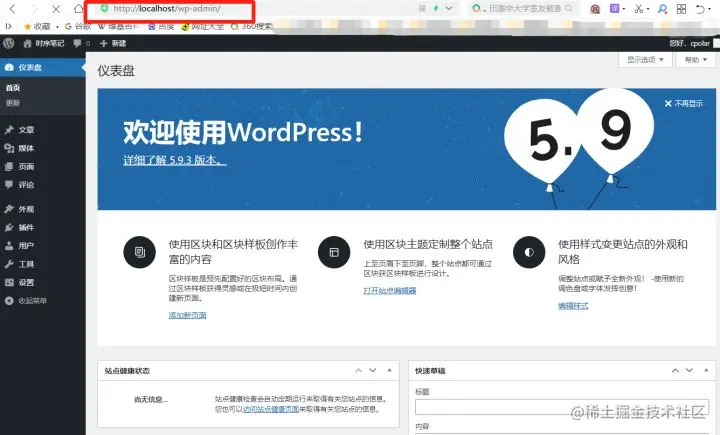Open the 360搜索 bookmark
Viewport: 720px width, 435px height.
[251, 26]
